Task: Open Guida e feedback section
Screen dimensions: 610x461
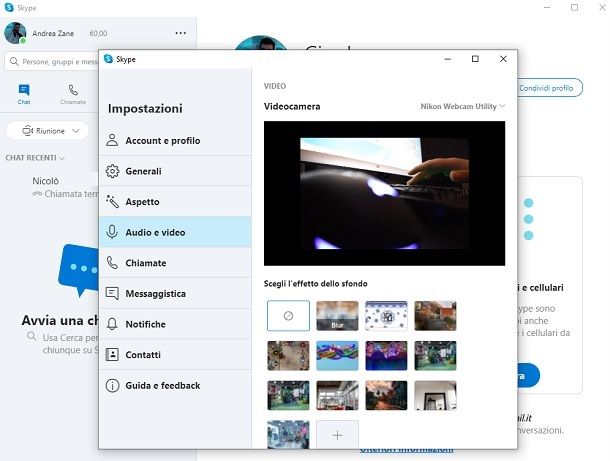Action: pyautogui.click(x=175, y=386)
